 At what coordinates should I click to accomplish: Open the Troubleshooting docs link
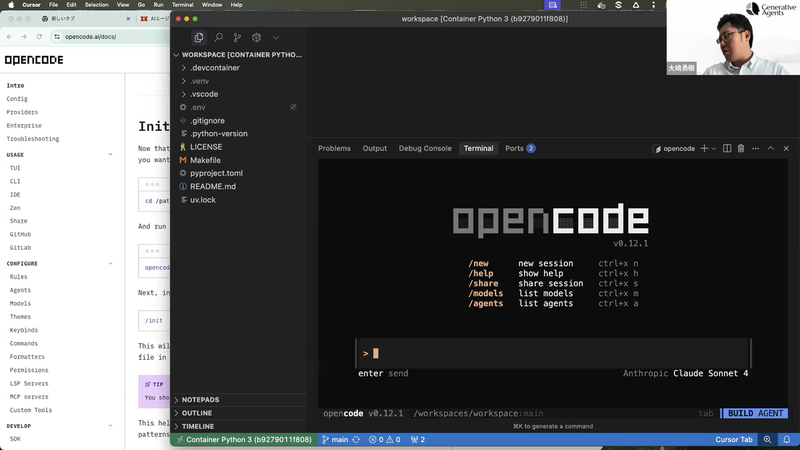tap(33, 139)
